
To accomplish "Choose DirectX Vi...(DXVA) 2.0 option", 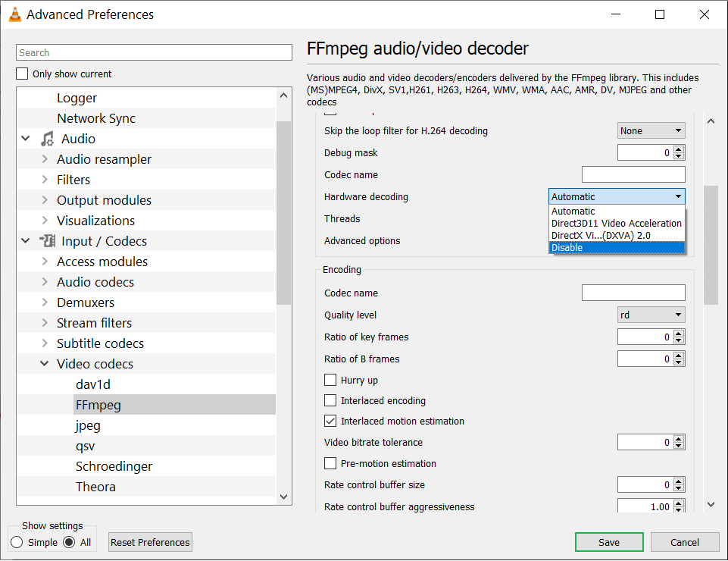I will [617, 235].
